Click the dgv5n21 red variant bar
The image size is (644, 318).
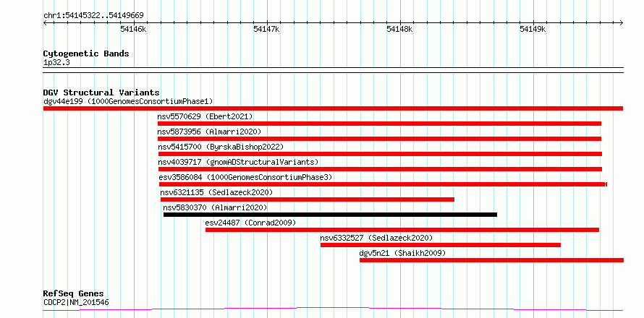pyautogui.click(x=491, y=260)
